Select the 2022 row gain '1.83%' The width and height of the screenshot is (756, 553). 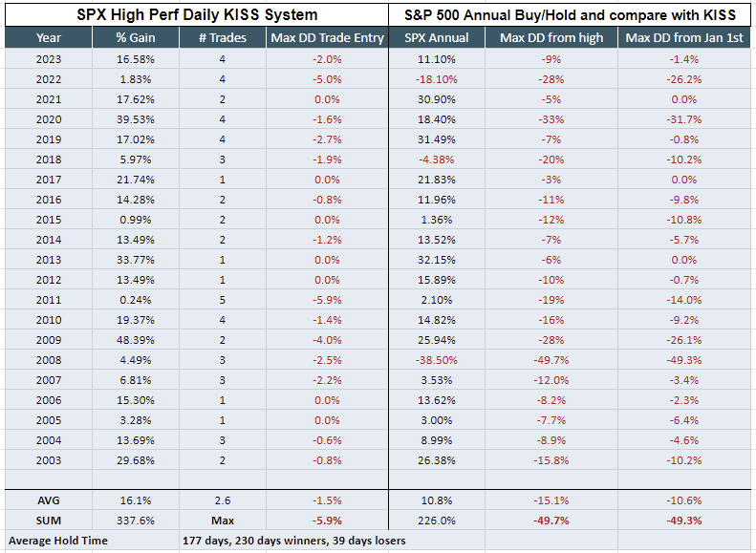pyautogui.click(x=136, y=79)
